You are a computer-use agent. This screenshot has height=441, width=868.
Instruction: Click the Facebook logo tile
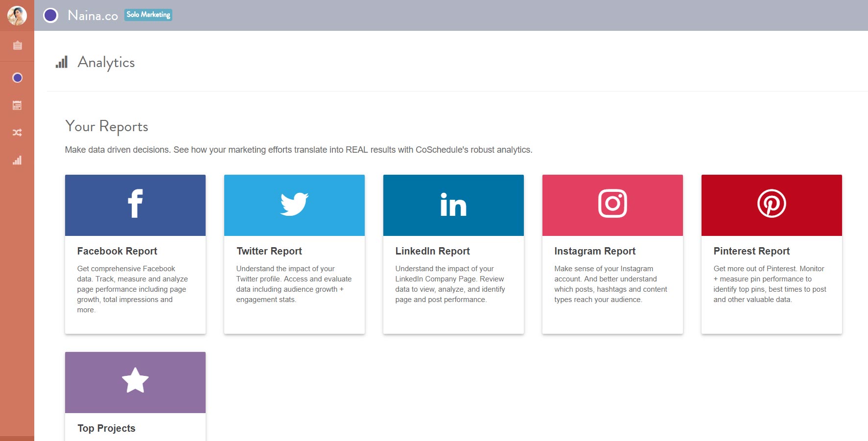(x=135, y=205)
